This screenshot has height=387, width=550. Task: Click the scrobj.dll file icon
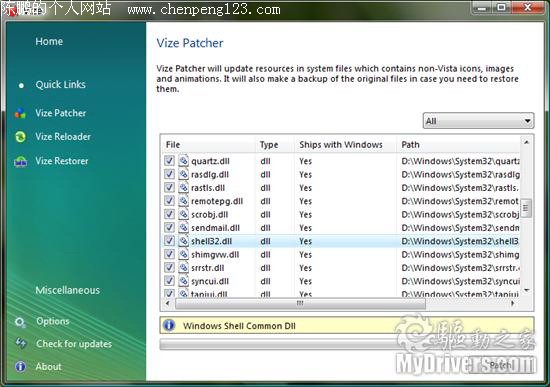tap(183, 214)
